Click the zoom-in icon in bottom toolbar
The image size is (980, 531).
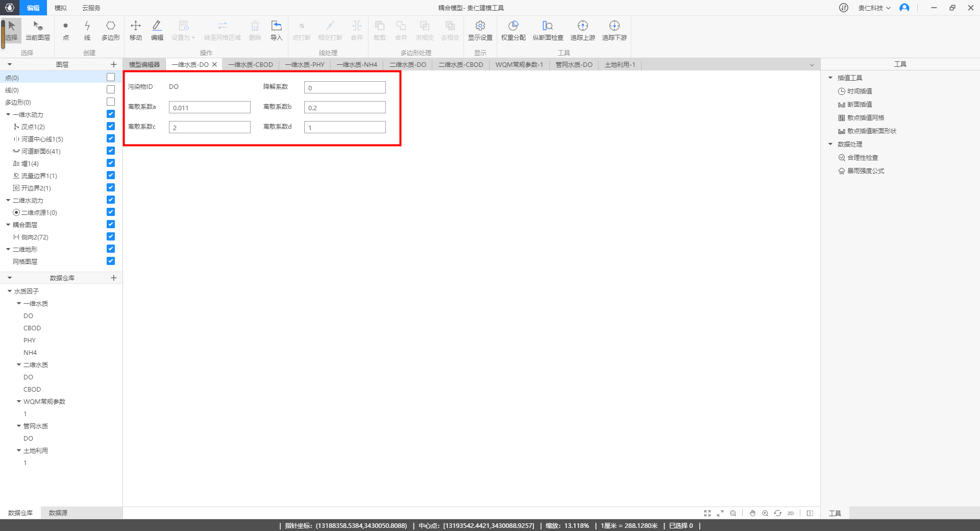pyautogui.click(x=765, y=513)
